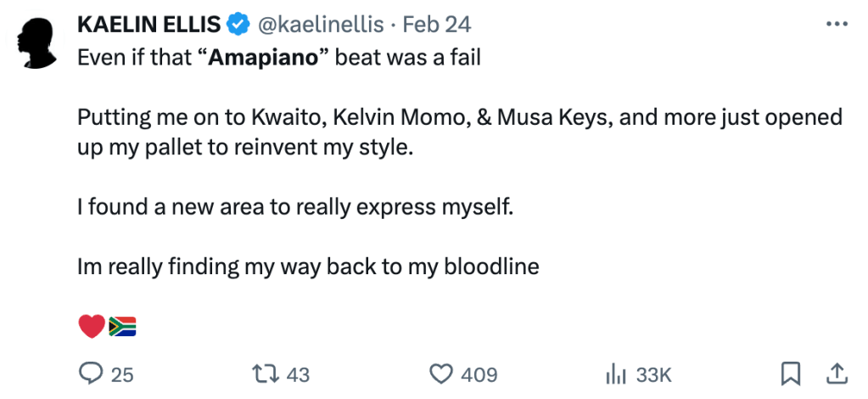Click the 43 reposts count

click(x=299, y=374)
